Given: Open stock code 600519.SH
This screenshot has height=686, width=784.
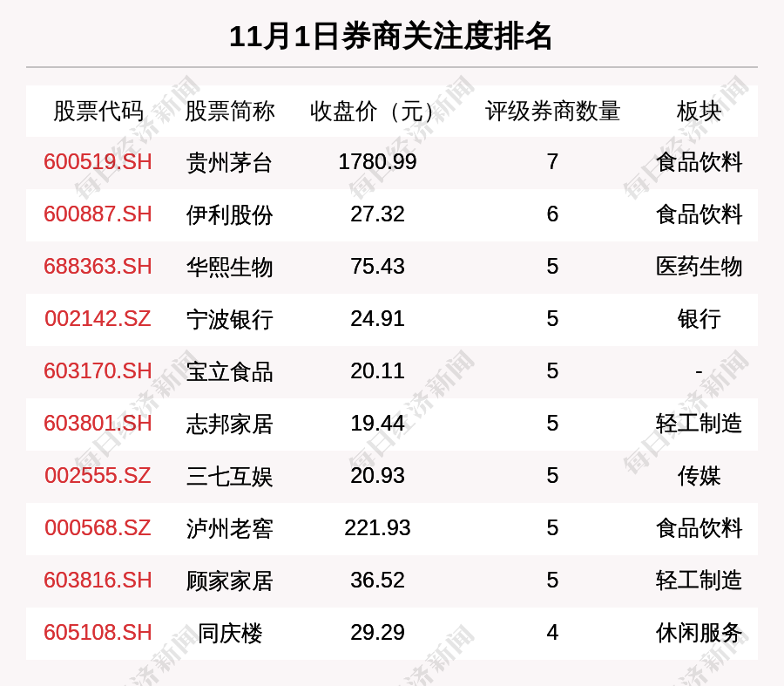Looking at the screenshot, I should click(98, 162).
